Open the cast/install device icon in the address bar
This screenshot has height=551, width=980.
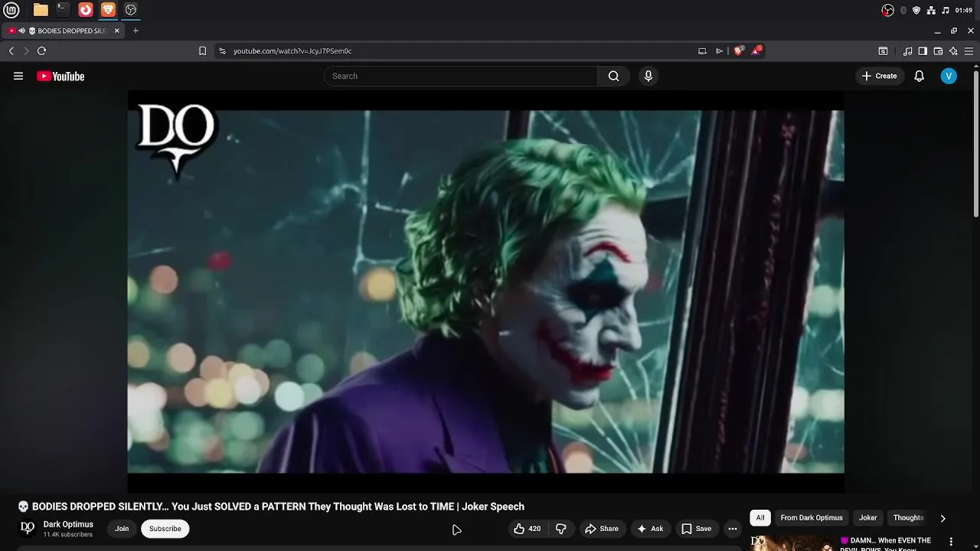coord(702,51)
